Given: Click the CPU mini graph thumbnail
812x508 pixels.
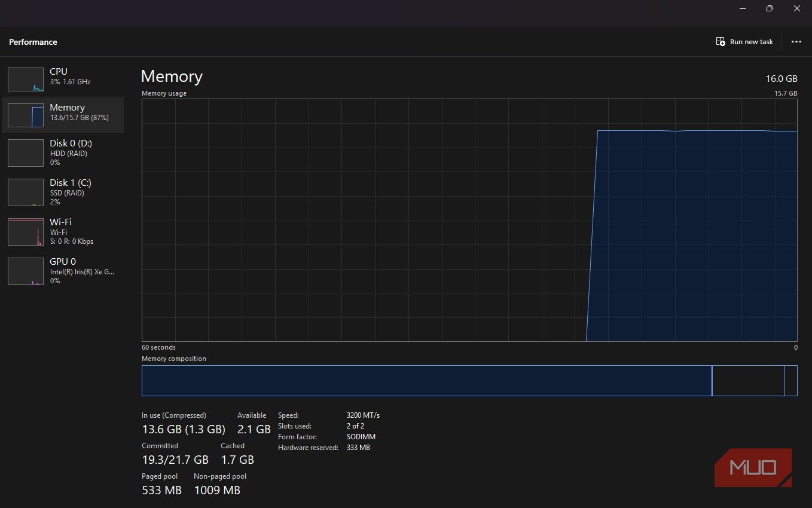Looking at the screenshot, I should coord(26,79).
